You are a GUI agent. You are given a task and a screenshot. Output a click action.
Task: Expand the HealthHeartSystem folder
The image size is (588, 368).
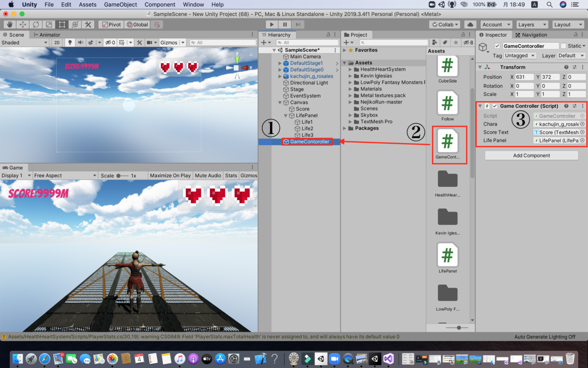point(351,70)
